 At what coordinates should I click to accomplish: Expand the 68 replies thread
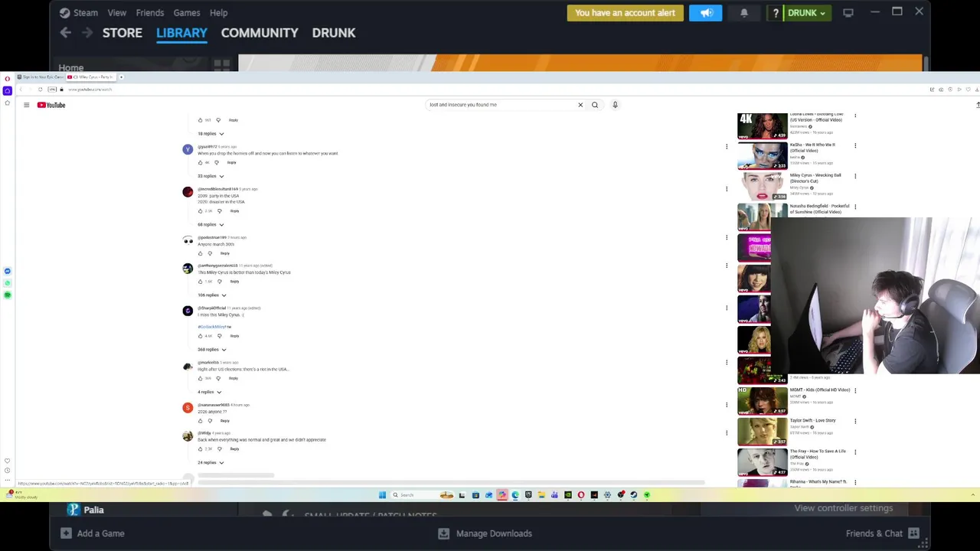(x=211, y=224)
